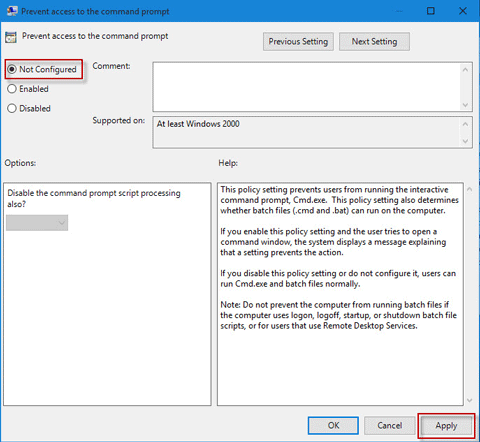Image resolution: width=480 pixels, height=442 pixels.
Task: Click the title bar window icon
Action: pos(12,11)
